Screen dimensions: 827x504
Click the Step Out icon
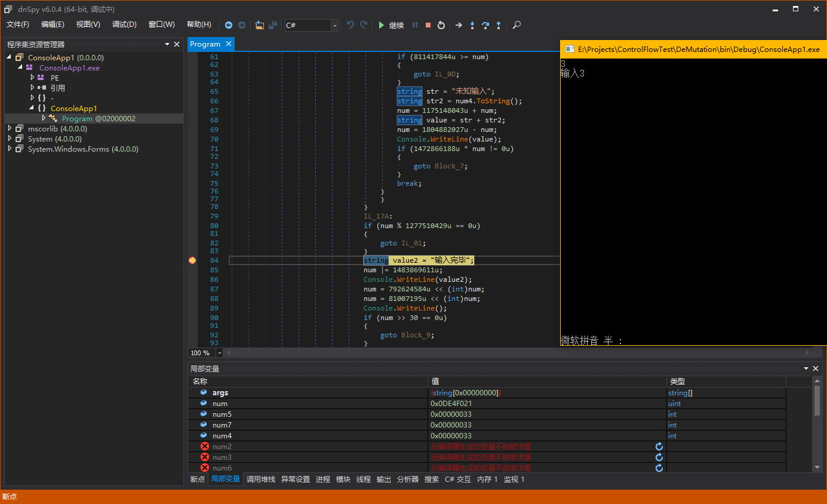tap(499, 25)
